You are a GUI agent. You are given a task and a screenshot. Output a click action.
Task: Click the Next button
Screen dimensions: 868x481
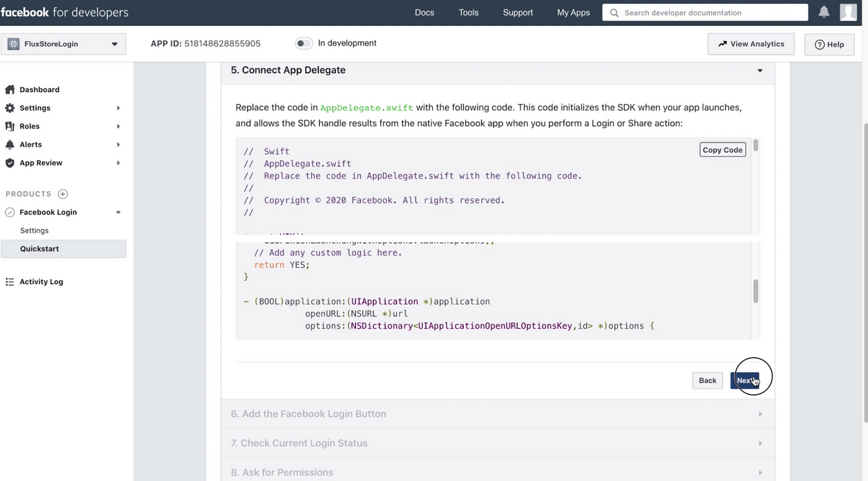(x=745, y=381)
